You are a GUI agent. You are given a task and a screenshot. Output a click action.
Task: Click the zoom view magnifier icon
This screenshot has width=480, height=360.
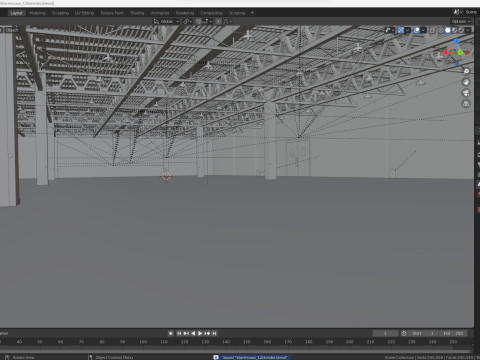pyautogui.click(x=466, y=71)
